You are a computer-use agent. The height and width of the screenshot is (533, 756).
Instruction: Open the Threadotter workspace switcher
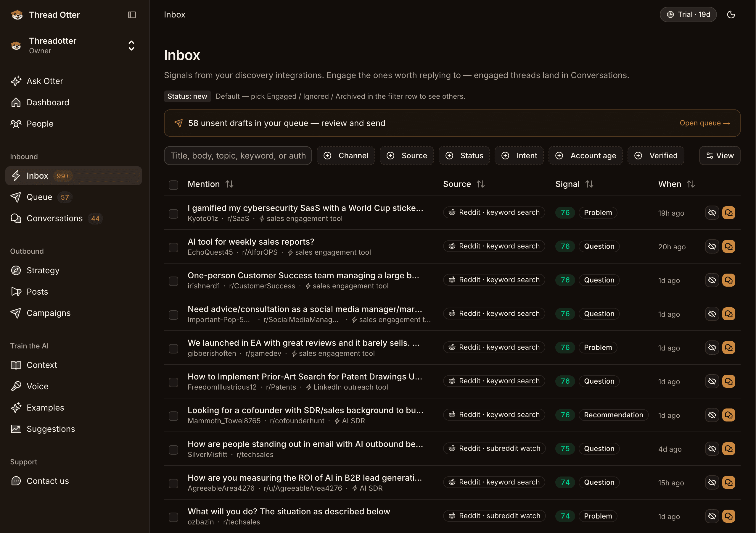pyautogui.click(x=74, y=46)
